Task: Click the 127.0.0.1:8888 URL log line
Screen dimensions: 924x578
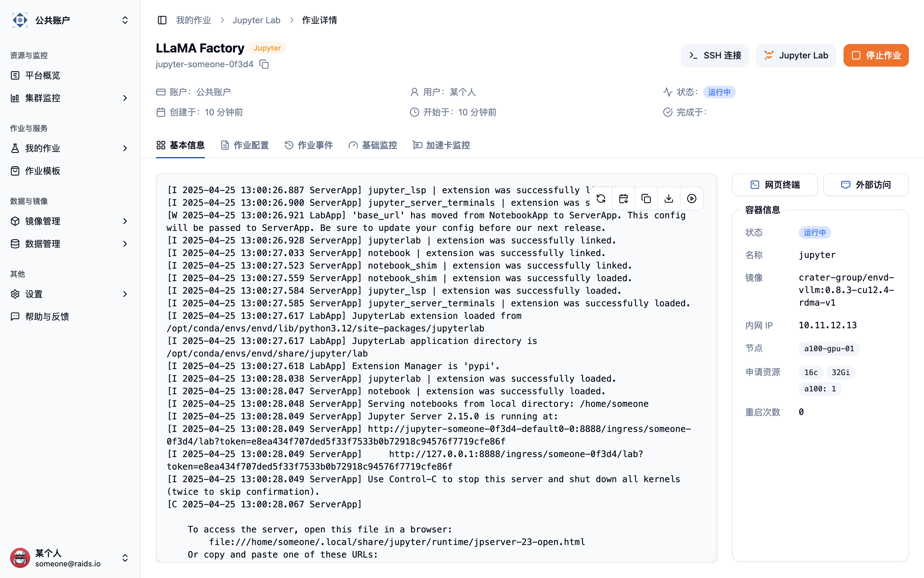Action: pyautogui.click(x=405, y=460)
